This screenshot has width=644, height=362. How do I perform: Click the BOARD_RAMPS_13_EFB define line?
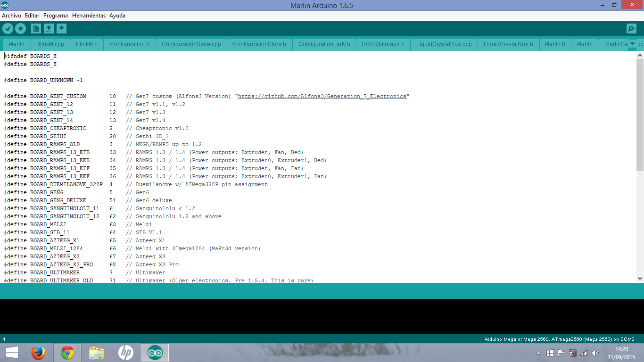154,152
